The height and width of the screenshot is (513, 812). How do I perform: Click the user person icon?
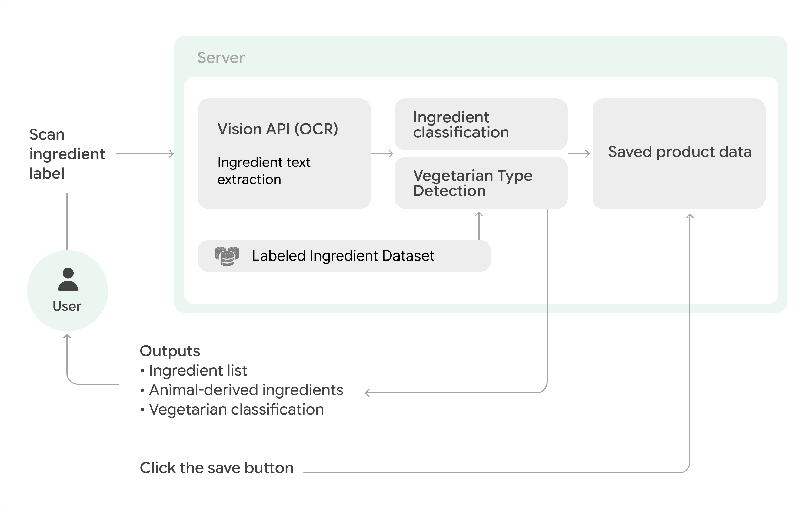[68, 279]
